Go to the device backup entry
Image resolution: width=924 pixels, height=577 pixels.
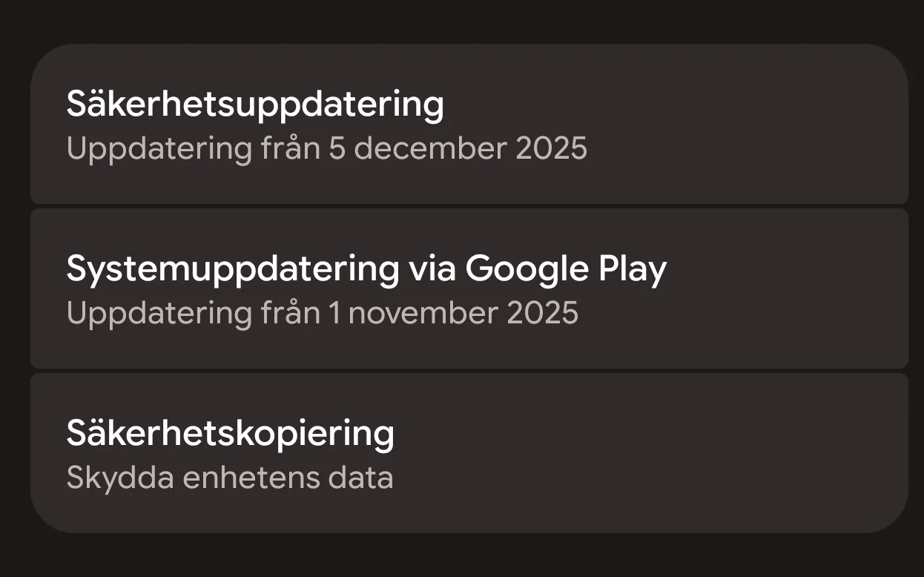[x=469, y=453]
